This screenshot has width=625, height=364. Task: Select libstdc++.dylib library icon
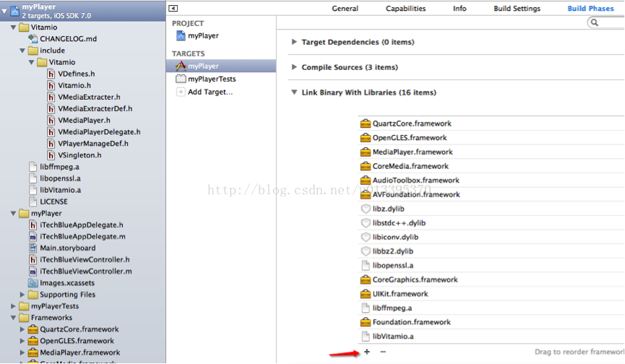tap(365, 223)
